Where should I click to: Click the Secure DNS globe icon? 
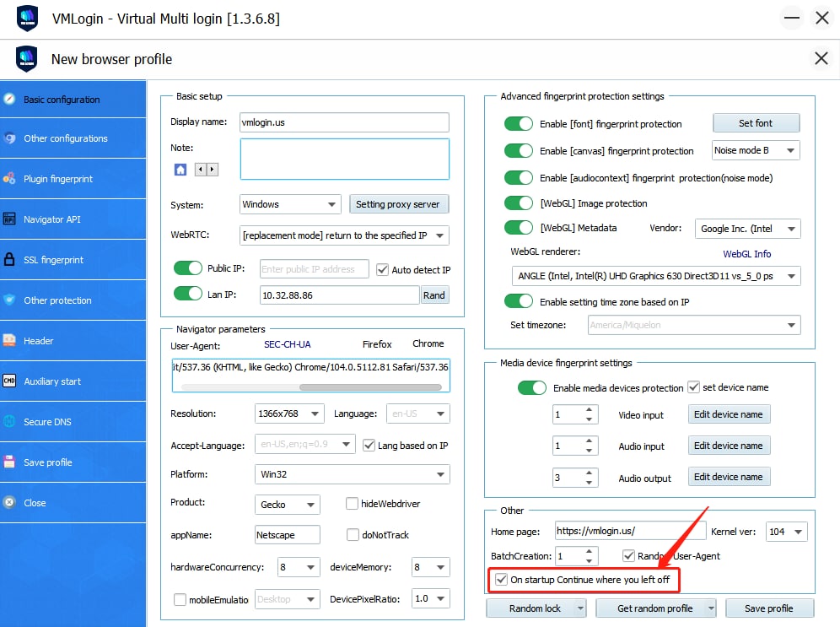click(9, 422)
